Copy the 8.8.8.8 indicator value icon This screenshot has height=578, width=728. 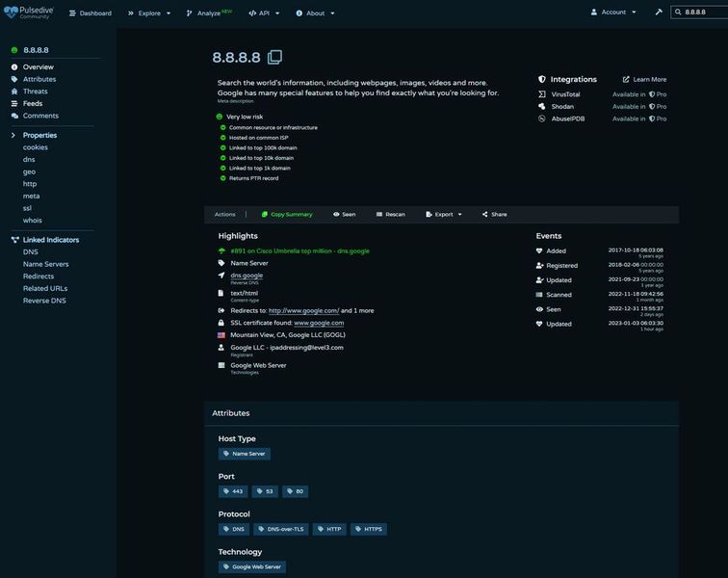[274, 57]
